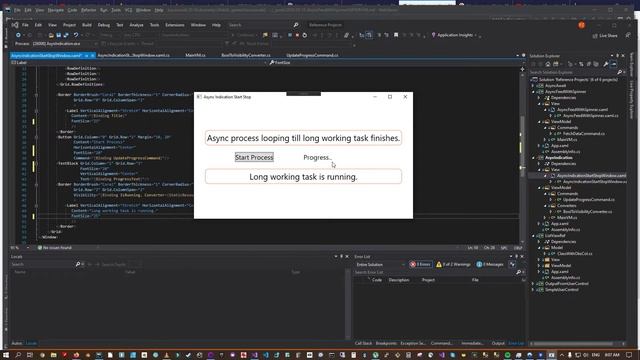Click the search magnifier icon in the menu bar

(x=296, y=25)
